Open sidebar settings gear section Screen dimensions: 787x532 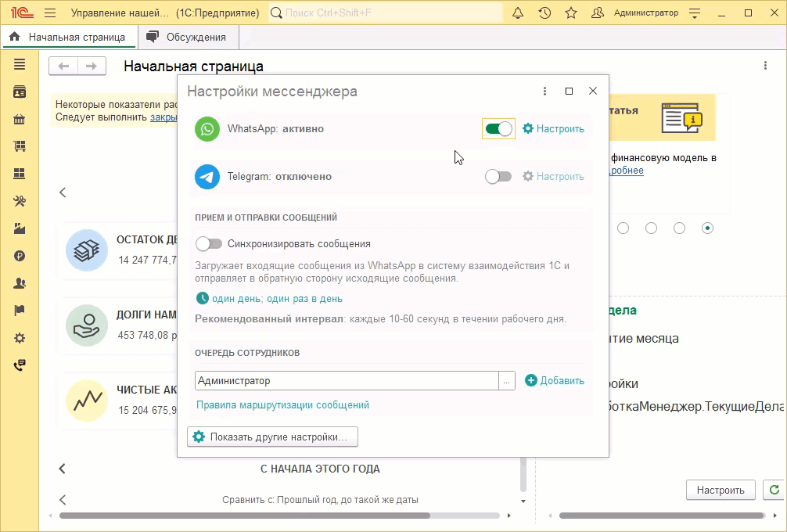pyautogui.click(x=20, y=338)
